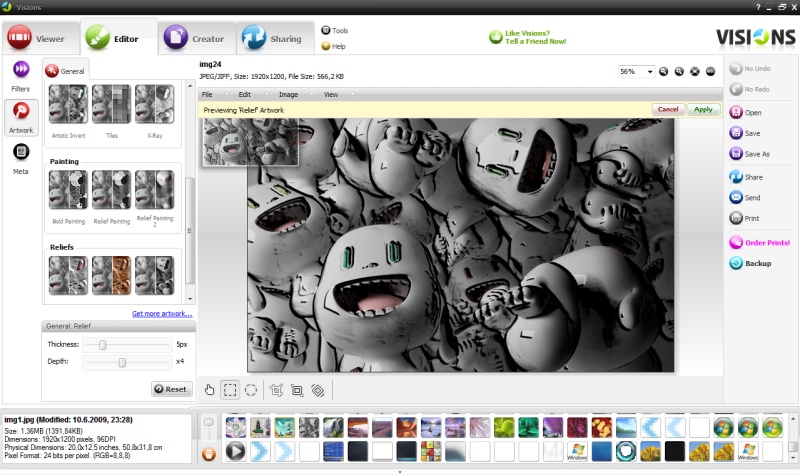The image size is (800, 475).
Task: Open the Sharing tab
Action: click(x=275, y=37)
